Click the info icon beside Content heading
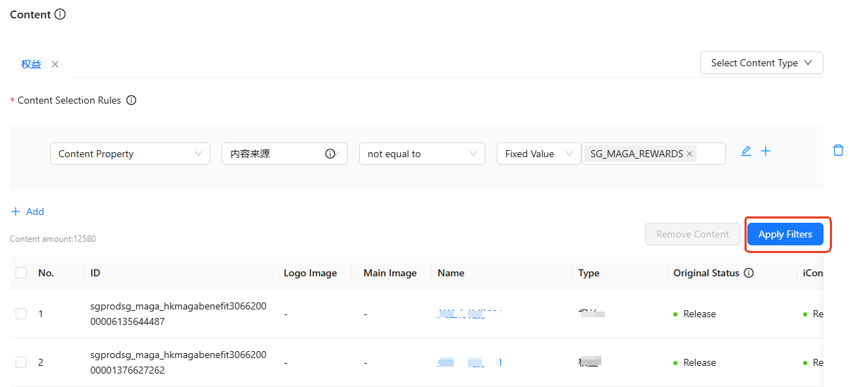The width and height of the screenshot is (868, 387). tap(60, 14)
